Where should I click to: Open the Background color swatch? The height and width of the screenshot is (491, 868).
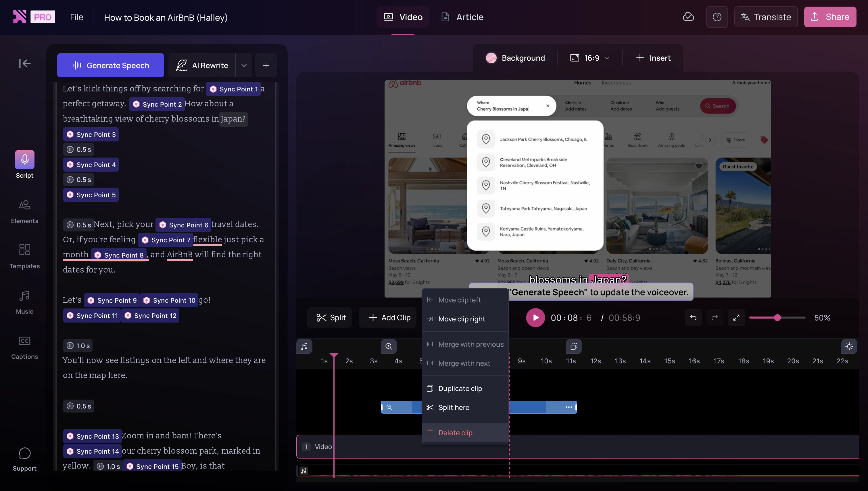491,58
